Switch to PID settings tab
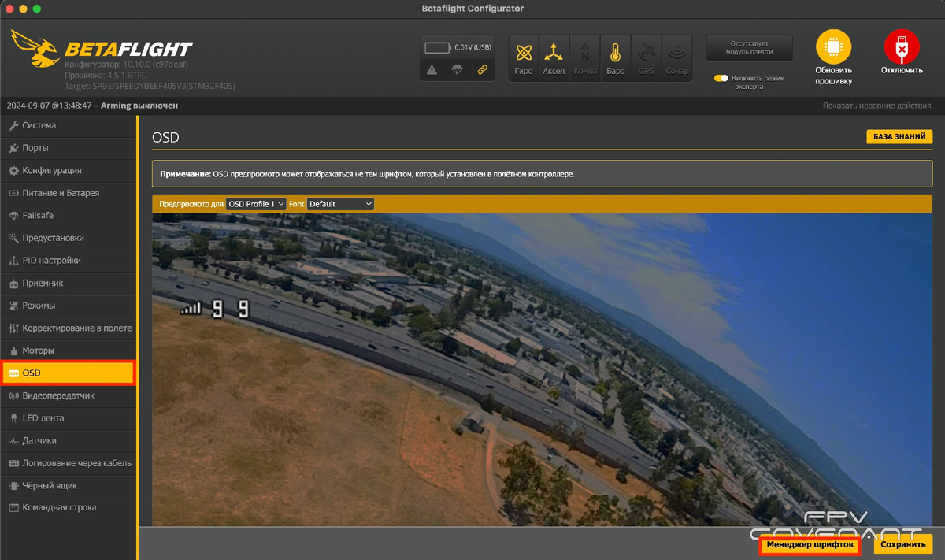This screenshot has height=560, width=945. coord(51,261)
